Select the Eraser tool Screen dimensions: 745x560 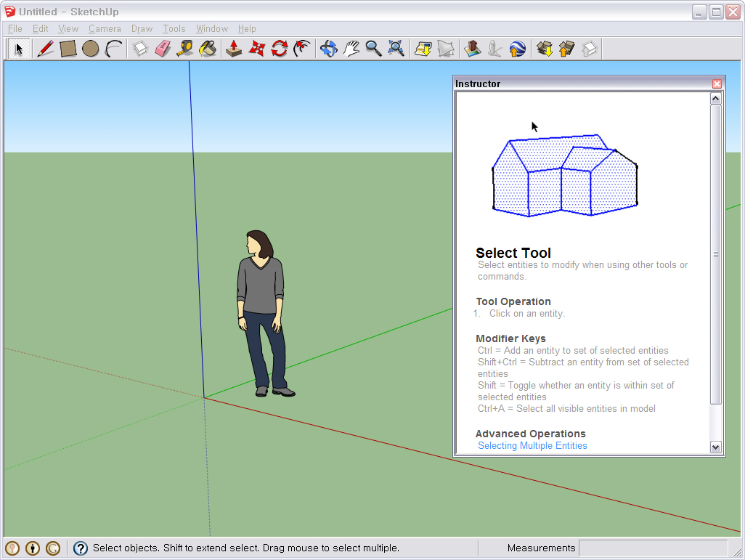(163, 49)
